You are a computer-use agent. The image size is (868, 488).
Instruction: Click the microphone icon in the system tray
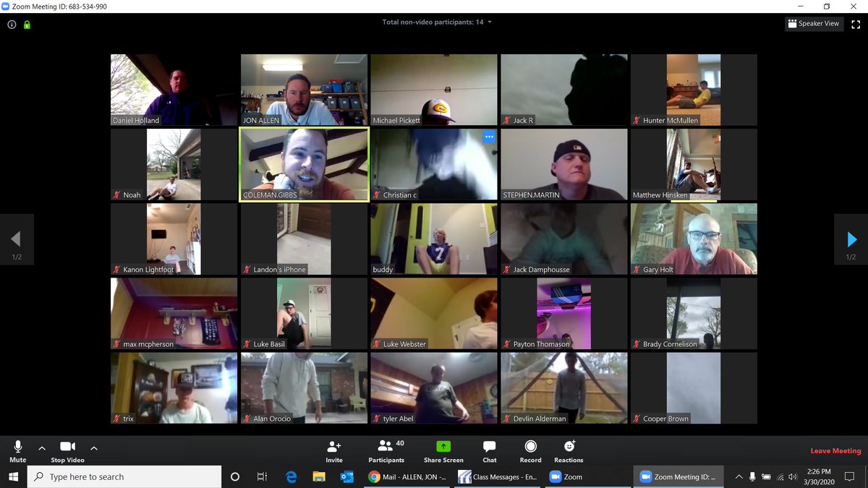(x=752, y=476)
